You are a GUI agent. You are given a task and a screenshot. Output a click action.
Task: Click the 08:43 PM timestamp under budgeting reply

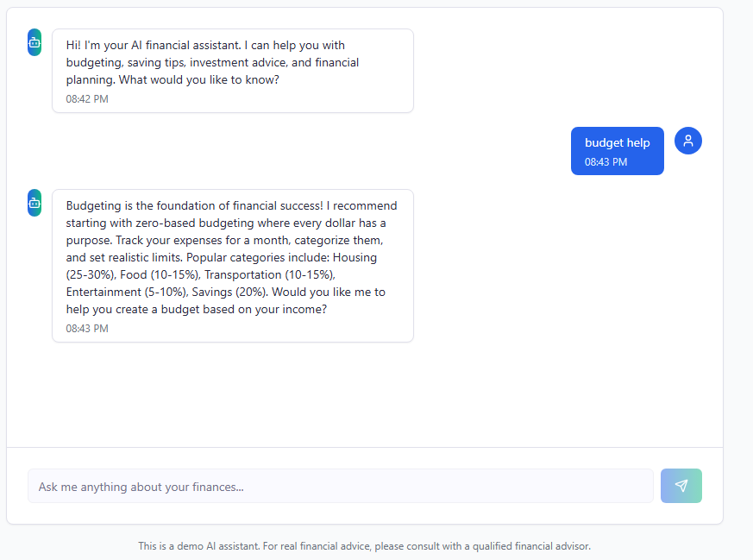[x=87, y=329]
